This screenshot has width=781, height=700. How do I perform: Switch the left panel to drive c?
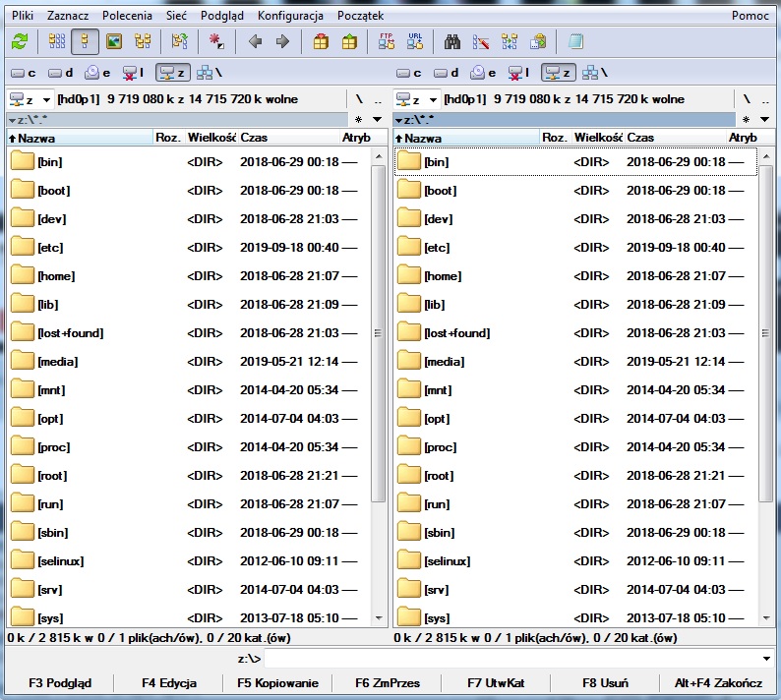coord(23,73)
